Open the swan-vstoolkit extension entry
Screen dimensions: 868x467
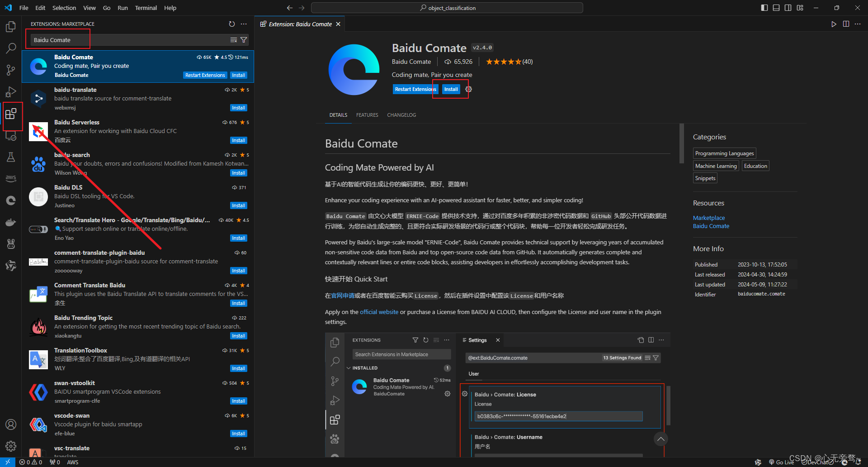tap(138, 392)
